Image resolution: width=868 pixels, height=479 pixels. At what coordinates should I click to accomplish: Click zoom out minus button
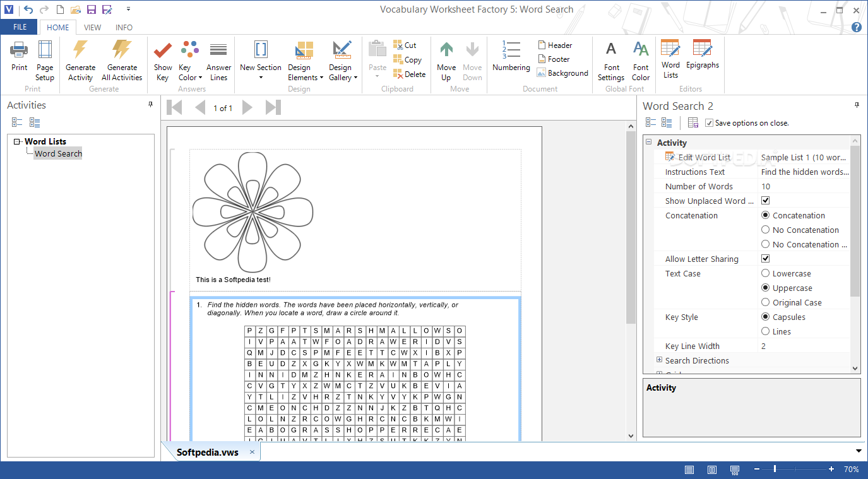tap(756, 469)
